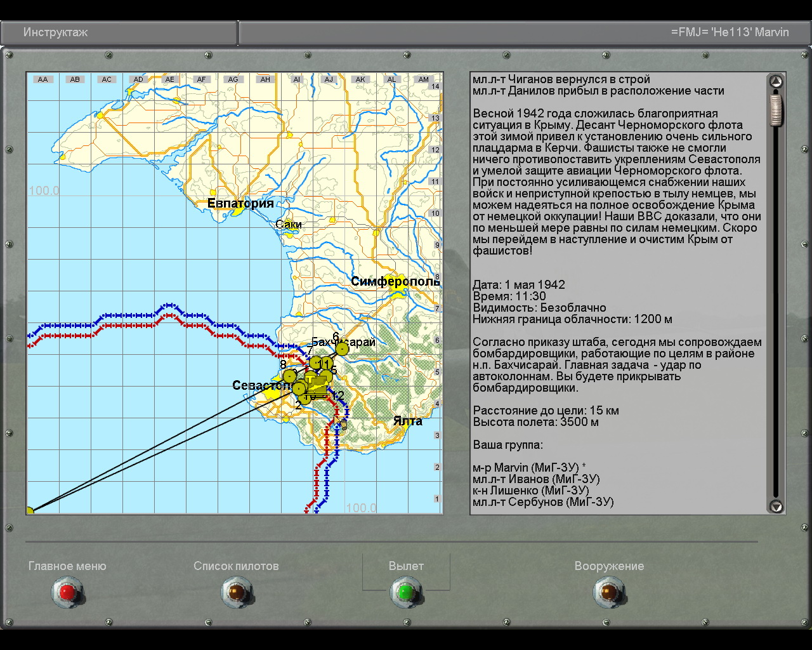Click the "100.0" scale label at map bottom
812x650 pixels.
361,508
